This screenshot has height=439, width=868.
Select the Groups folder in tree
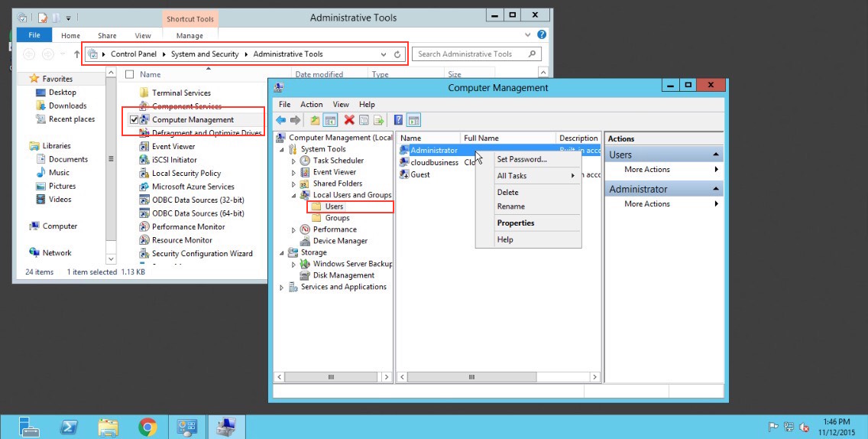coord(337,218)
